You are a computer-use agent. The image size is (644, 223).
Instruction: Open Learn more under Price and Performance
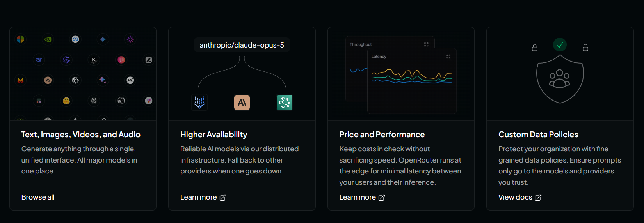[362, 197]
